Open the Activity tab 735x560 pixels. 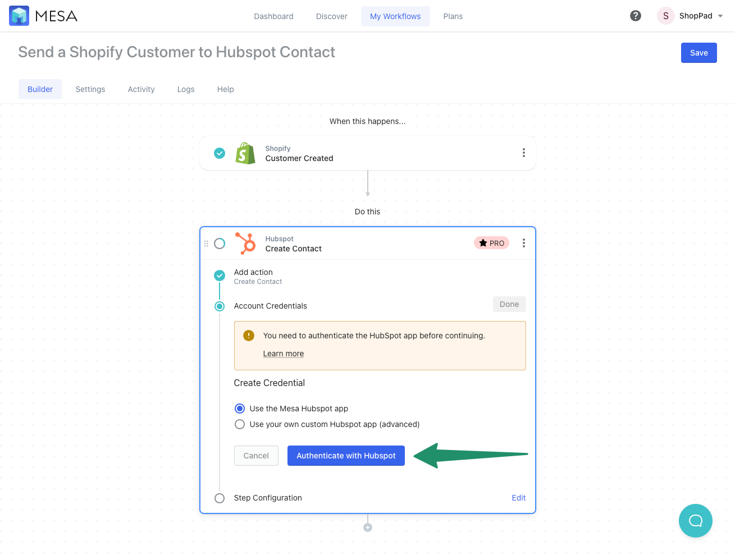point(141,89)
